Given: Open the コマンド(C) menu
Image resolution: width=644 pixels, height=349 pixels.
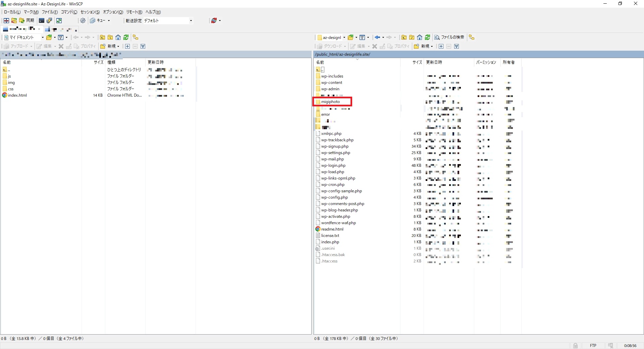Looking at the screenshot, I should tap(69, 12).
